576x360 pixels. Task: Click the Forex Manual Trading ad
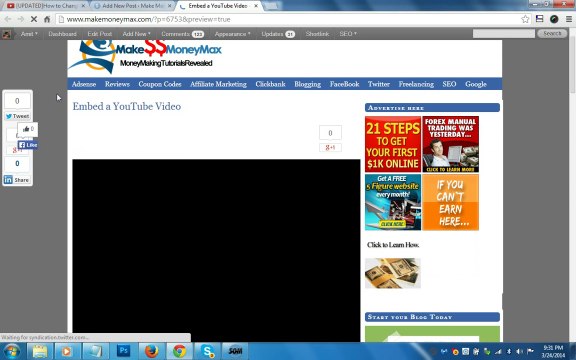450,144
